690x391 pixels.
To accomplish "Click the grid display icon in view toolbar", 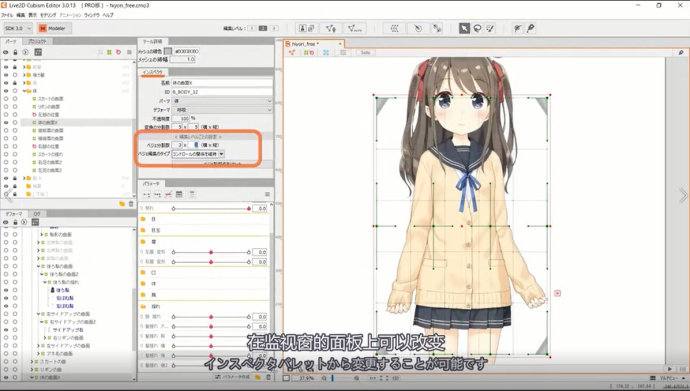I will 343,52.
